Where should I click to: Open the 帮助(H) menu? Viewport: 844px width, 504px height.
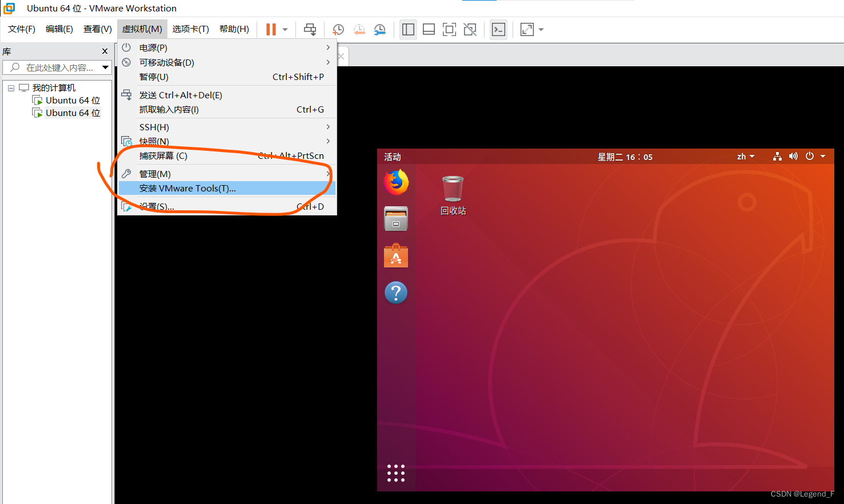[234, 29]
